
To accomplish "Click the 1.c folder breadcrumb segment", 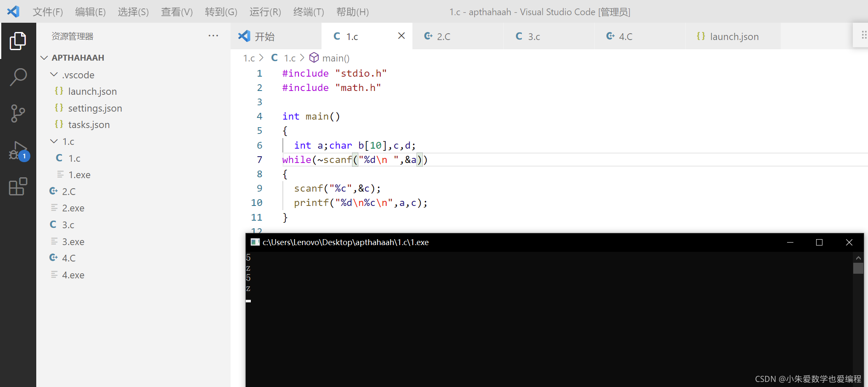I will [249, 58].
